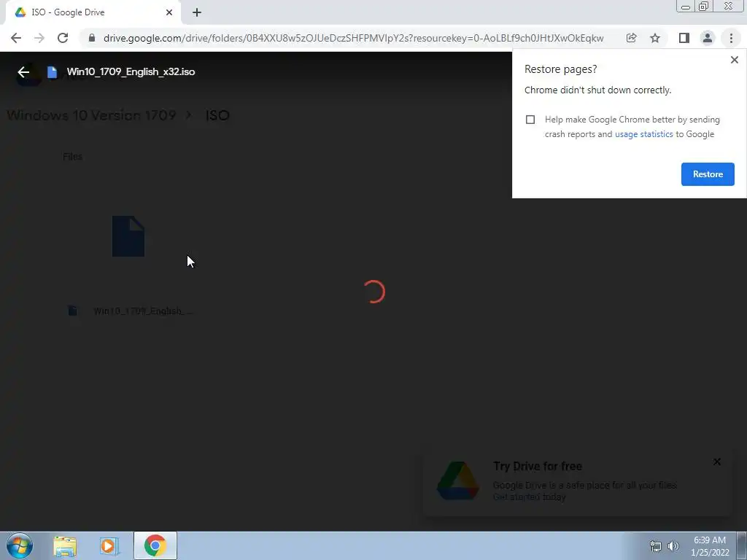The image size is (747, 560).
Task: View site info via the lock icon
Action: coord(92,38)
